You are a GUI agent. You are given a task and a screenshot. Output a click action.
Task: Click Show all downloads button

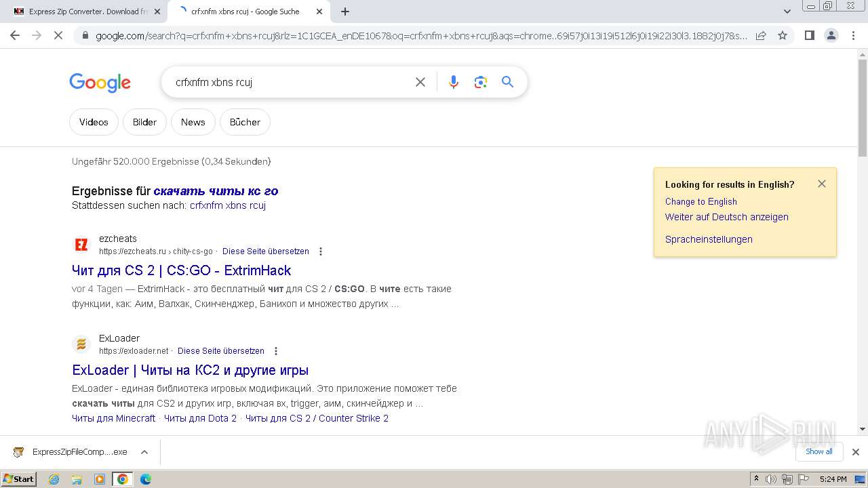(819, 451)
